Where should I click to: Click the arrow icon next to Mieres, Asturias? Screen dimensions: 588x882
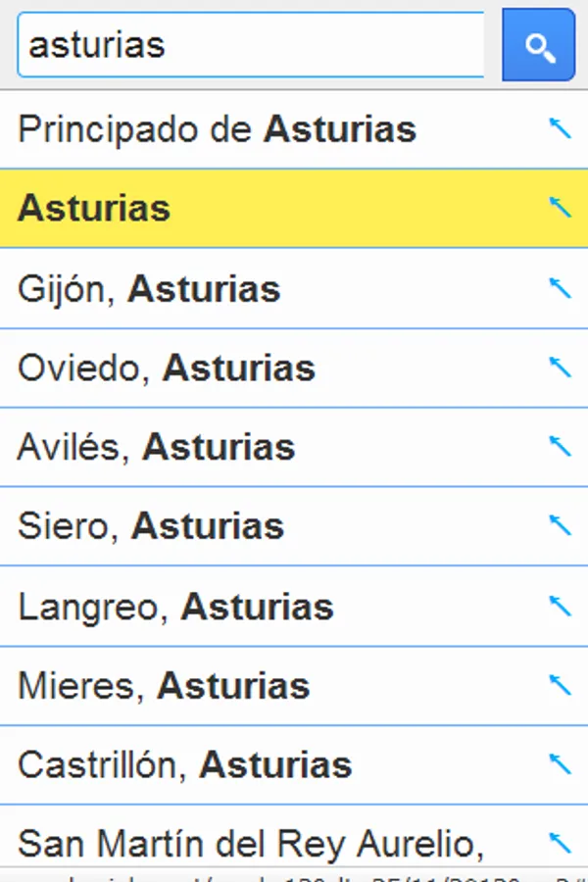point(561,684)
